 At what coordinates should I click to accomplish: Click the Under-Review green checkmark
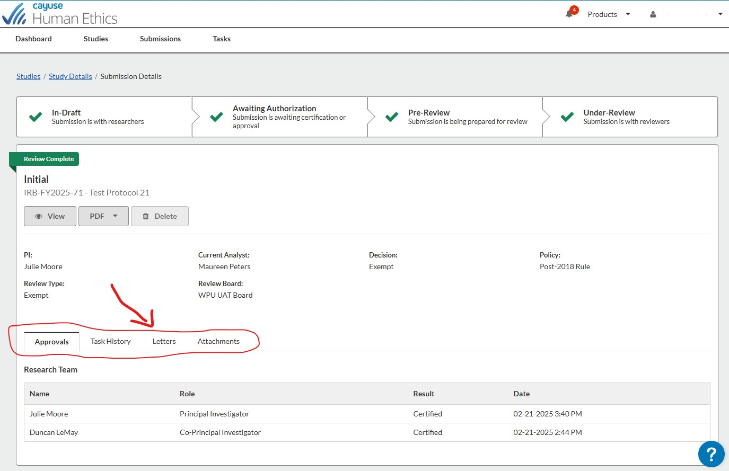pyautogui.click(x=567, y=117)
